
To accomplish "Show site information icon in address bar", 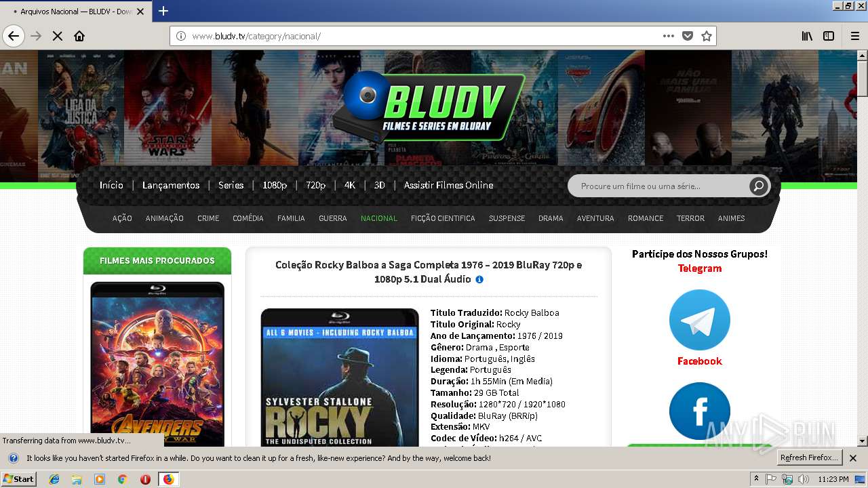I will click(x=181, y=36).
